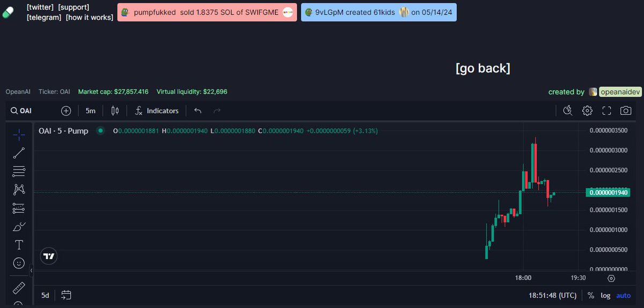Viewport: 644px width, 308px height.
Task: Click the pumpfukked sold SWIFGME notification
Action: click(207, 12)
